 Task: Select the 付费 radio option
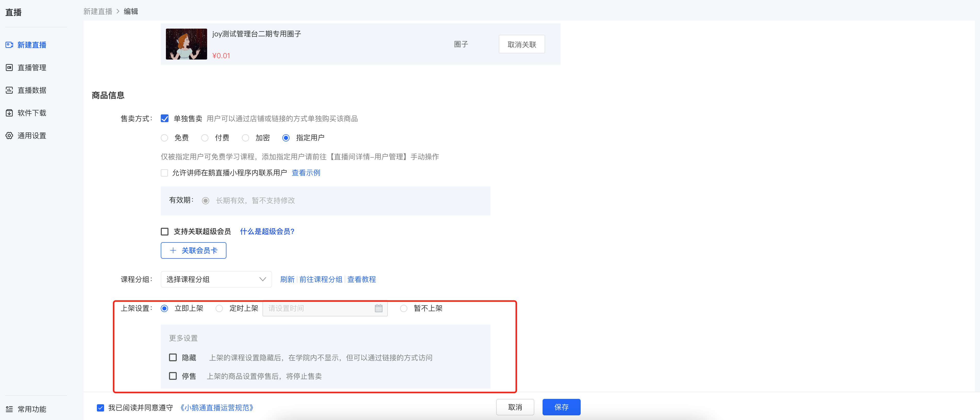205,138
